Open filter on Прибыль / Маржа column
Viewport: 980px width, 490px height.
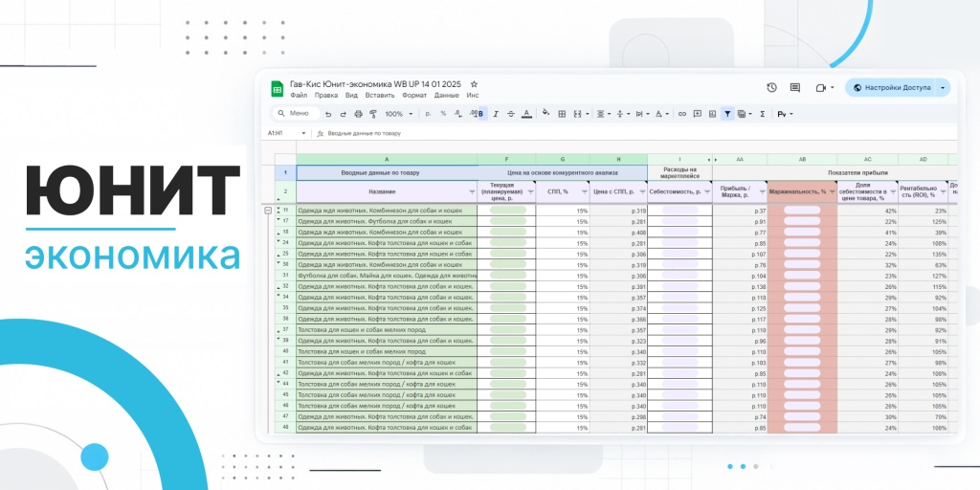762,191
